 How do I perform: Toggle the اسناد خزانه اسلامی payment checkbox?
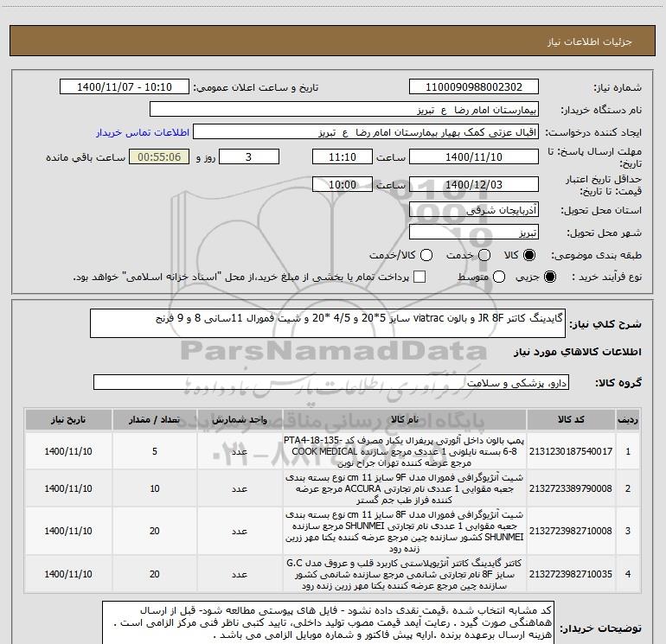pyautogui.click(x=419, y=277)
